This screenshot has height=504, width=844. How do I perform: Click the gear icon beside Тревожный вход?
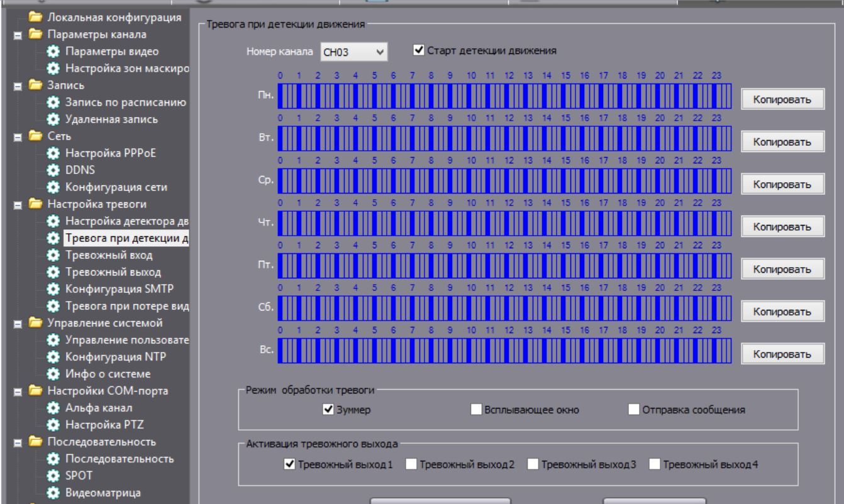pos(55,255)
